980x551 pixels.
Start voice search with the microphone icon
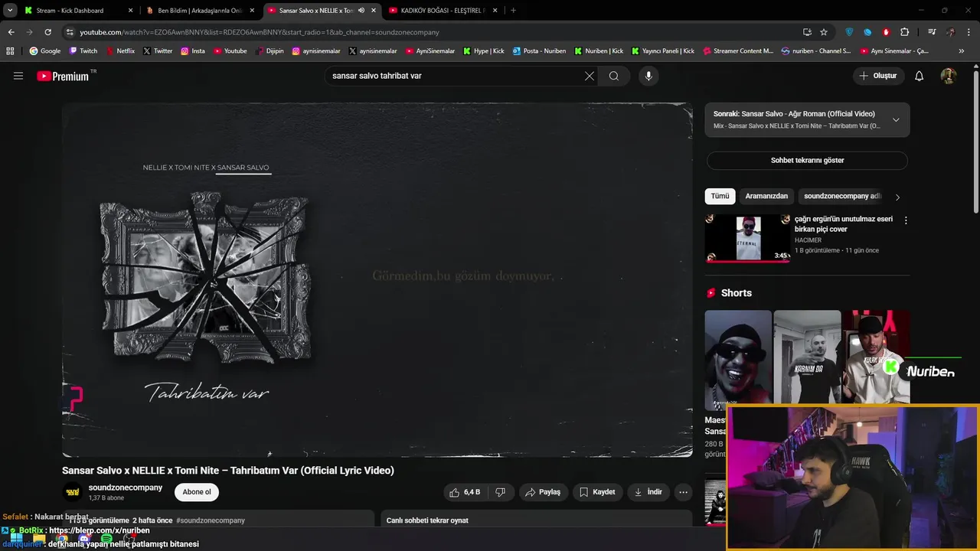648,76
